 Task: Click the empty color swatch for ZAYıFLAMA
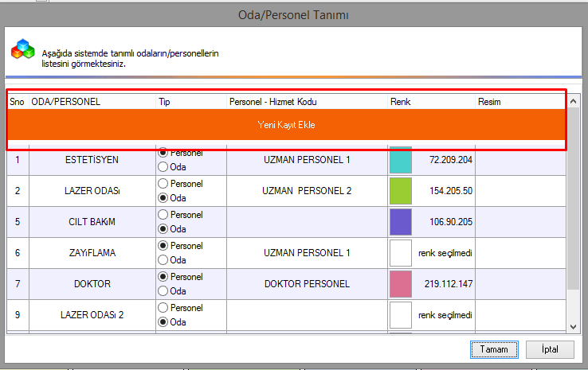(400, 253)
